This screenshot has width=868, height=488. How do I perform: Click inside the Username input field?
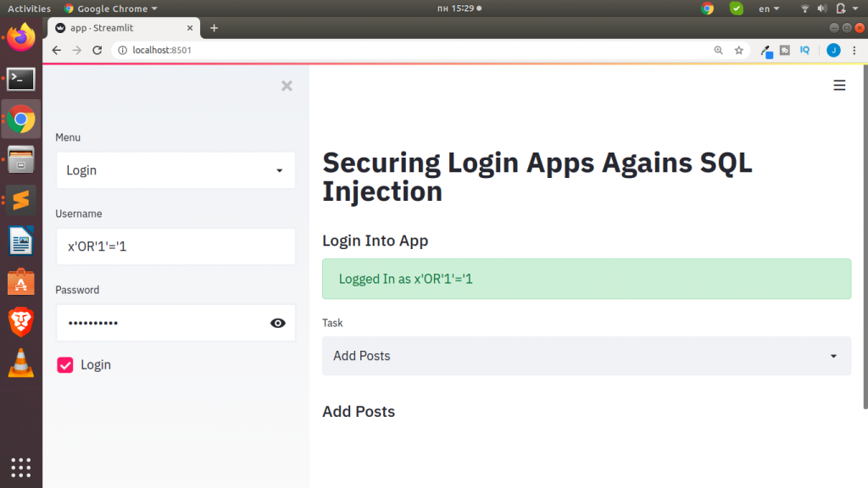(175, 247)
